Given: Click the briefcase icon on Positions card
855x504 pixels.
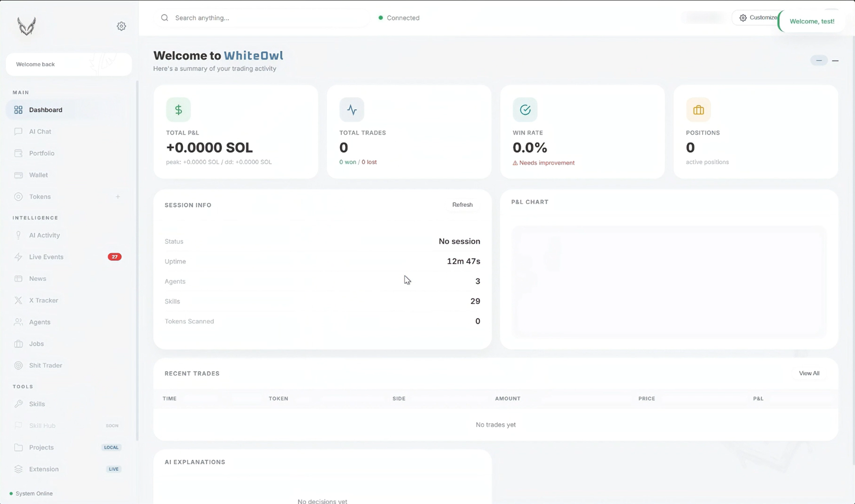Looking at the screenshot, I should 698,110.
